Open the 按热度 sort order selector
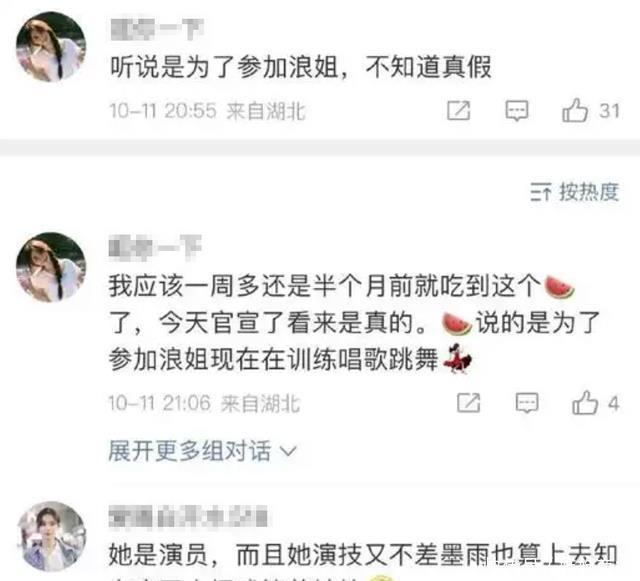The image size is (640, 581). tap(575, 192)
